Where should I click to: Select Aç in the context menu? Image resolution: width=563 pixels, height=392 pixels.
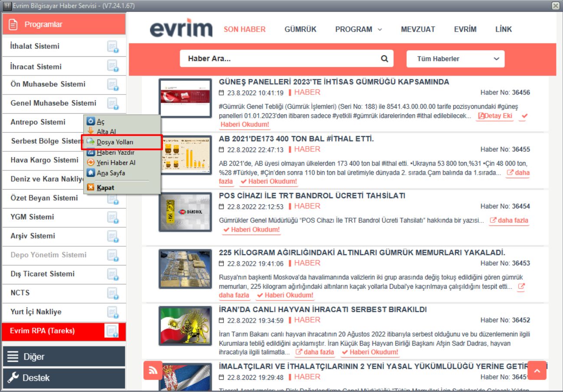(121, 121)
